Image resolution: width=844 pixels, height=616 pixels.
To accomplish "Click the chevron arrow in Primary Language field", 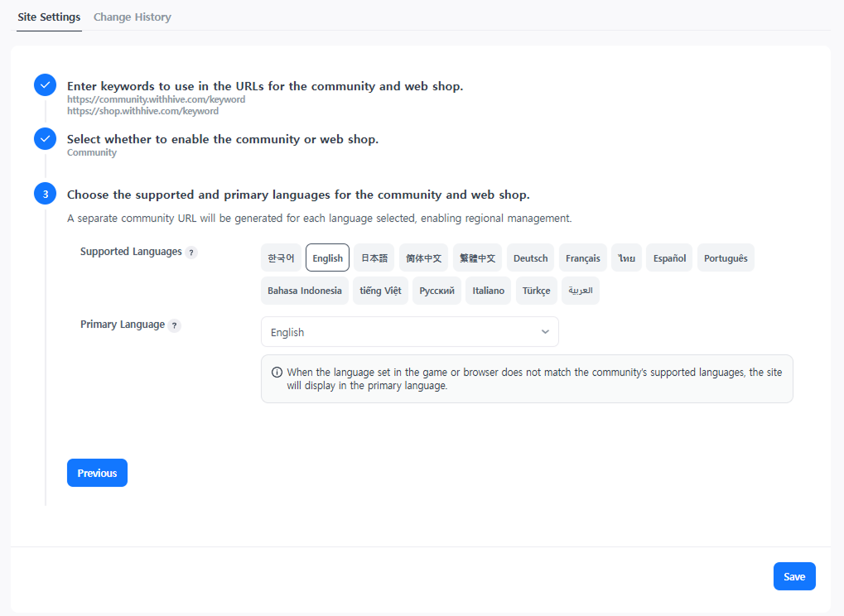I will click(545, 332).
